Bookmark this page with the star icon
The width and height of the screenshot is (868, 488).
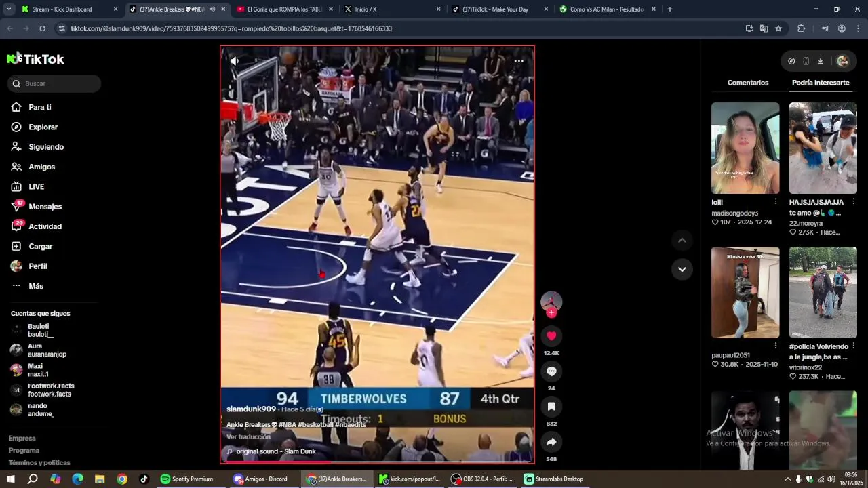pos(778,28)
